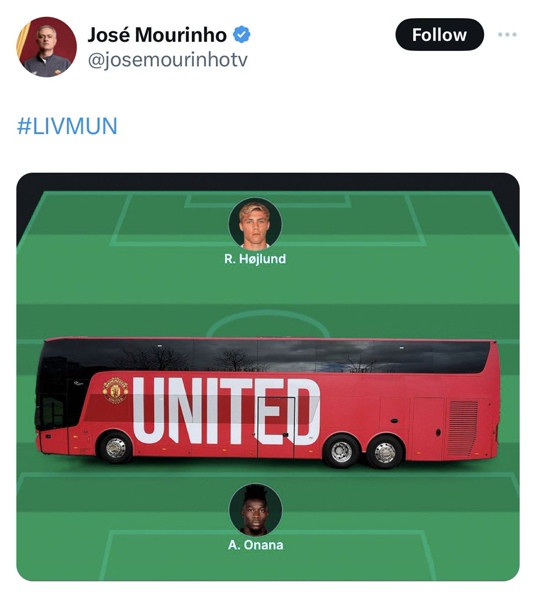
Task: Open the José Mourinho display name
Action: tap(157, 35)
